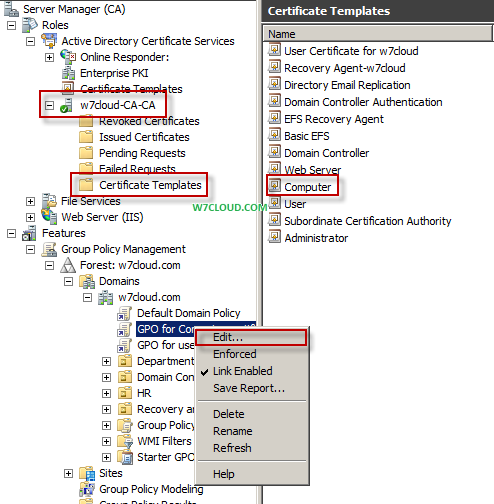Image resolution: width=494 pixels, height=504 pixels.
Task: Click the Web Server (IIS) role icon
Action: click(49, 217)
